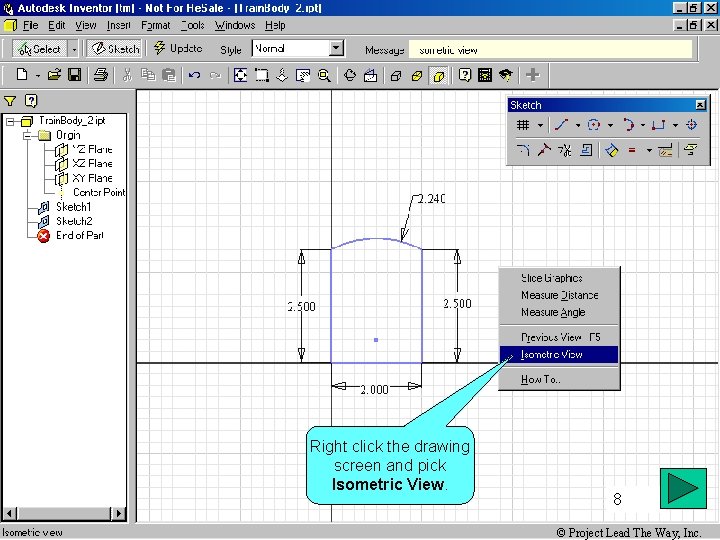This screenshot has width=720, height=540.
Task: Open the Circle tool dropdown arrow
Action: 610,125
